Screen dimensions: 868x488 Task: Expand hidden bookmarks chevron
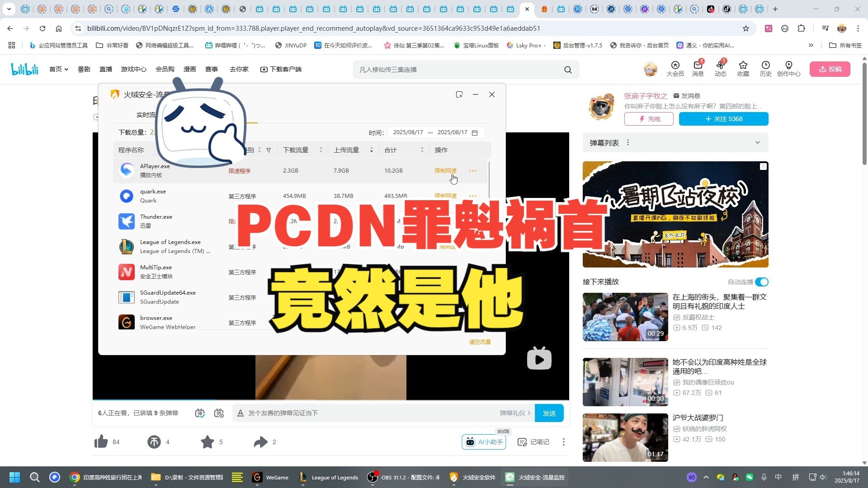(811, 45)
